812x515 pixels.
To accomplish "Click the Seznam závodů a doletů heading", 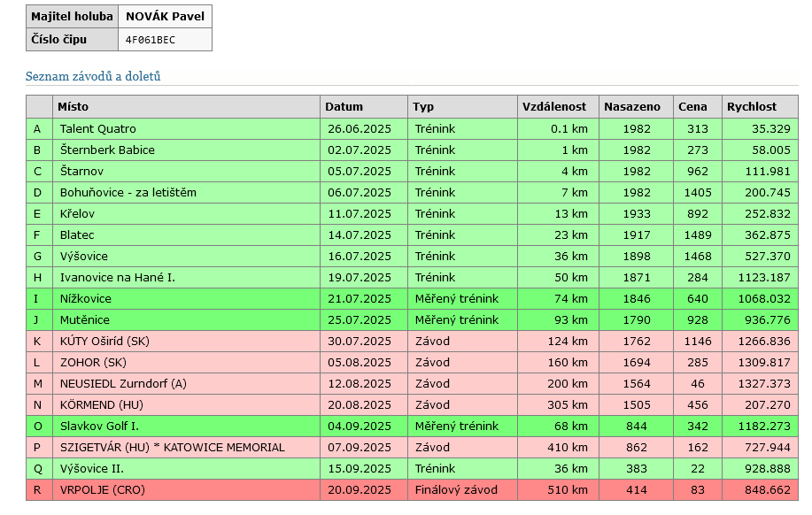I will (93, 77).
